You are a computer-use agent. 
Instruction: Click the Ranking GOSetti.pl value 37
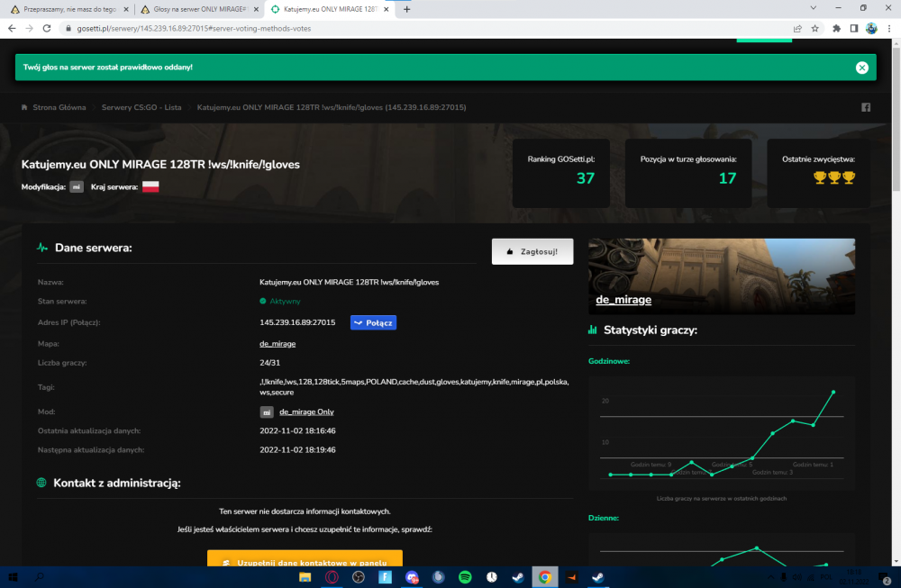585,178
